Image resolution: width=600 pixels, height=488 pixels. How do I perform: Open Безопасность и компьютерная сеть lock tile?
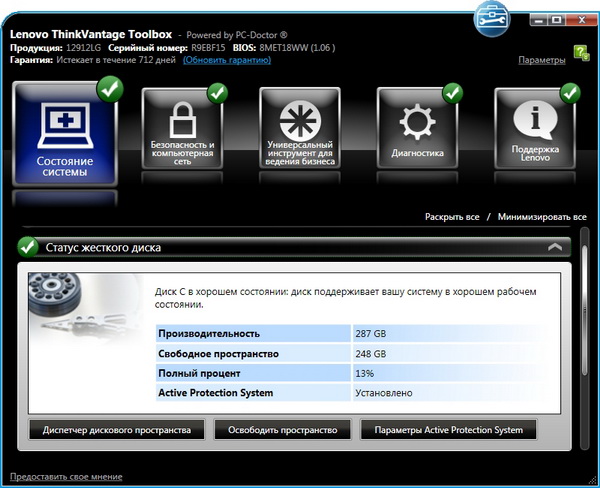[182, 128]
